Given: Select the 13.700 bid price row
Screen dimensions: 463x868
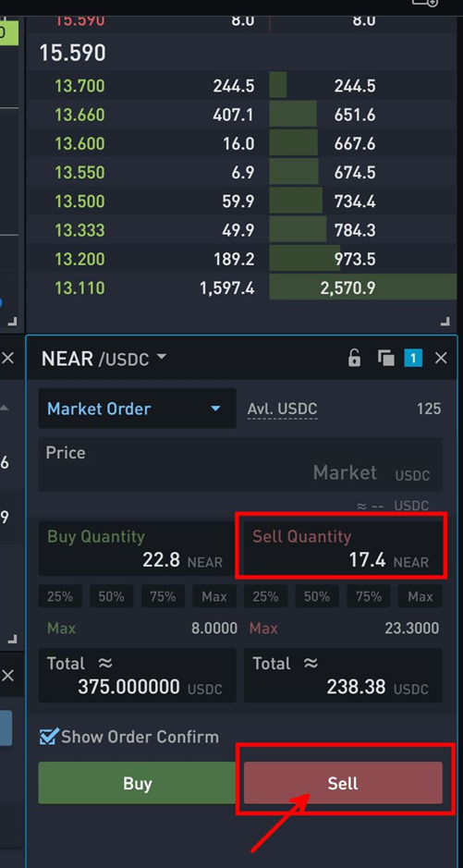Looking at the screenshot, I should pos(241,86).
